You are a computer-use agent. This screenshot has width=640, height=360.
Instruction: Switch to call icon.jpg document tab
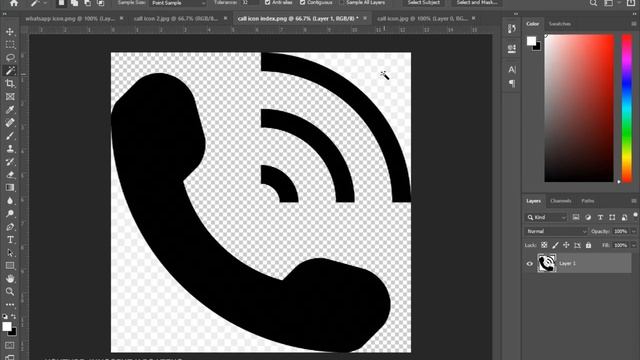click(x=422, y=18)
